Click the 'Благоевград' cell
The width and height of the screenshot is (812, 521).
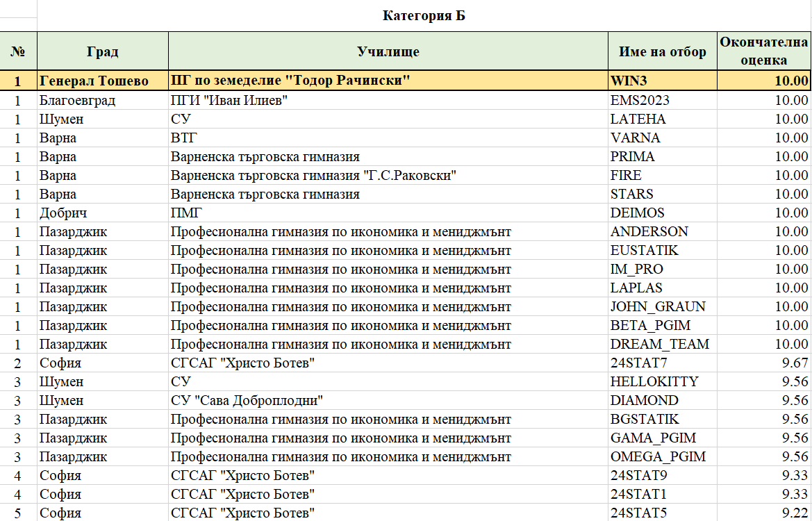pos(103,100)
